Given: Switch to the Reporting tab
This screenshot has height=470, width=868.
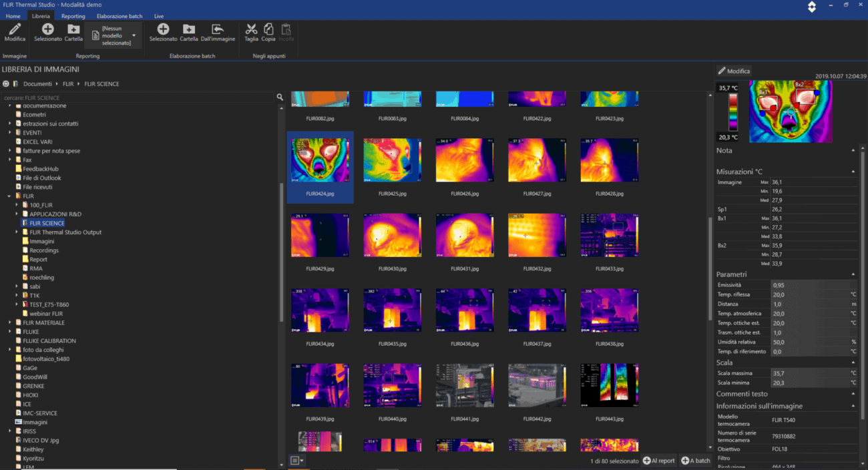Looking at the screenshot, I should point(73,16).
